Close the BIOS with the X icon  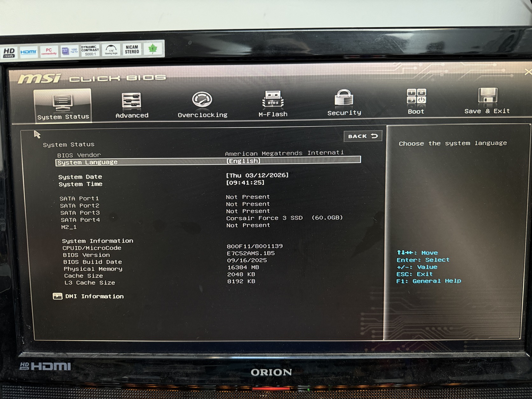tap(528, 72)
